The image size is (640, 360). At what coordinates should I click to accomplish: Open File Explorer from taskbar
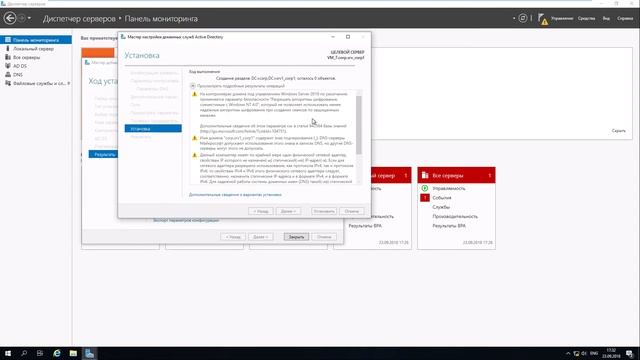(73, 353)
